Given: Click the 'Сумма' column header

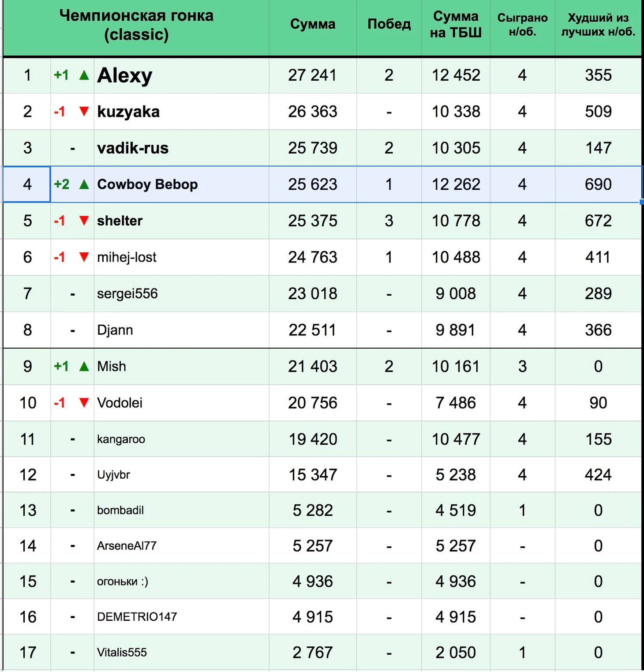Looking at the screenshot, I should (312, 24).
